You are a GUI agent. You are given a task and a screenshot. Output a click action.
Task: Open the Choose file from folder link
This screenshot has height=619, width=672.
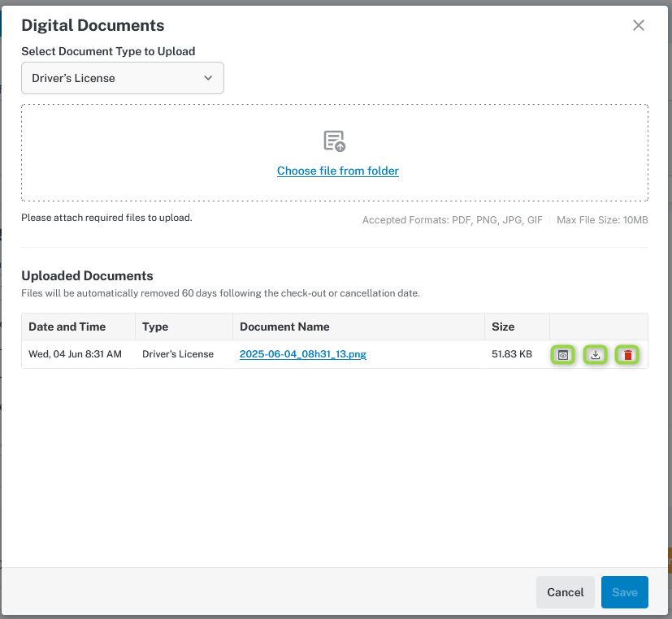[338, 171]
